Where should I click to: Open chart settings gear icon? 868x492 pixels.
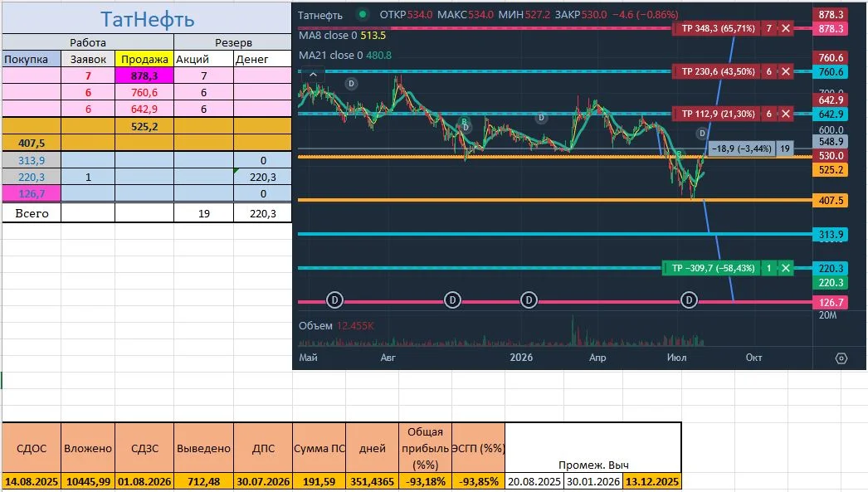841,358
